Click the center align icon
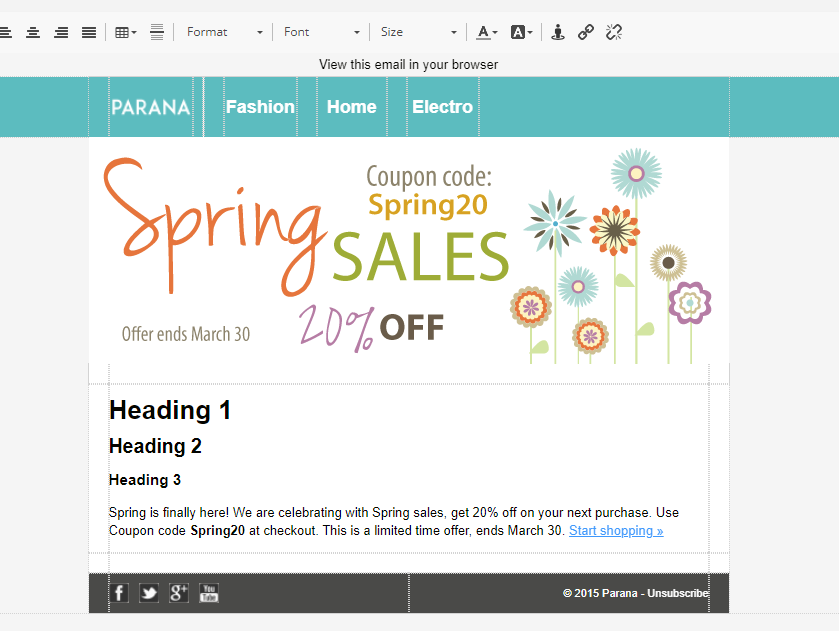The height and width of the screenshot is (631, 839). click(x=33, y=32)
